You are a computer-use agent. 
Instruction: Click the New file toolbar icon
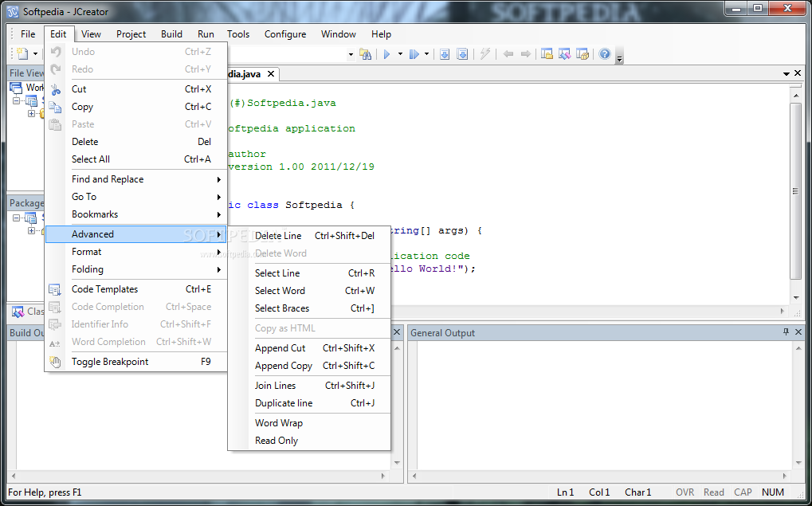[x=22, y=53]
